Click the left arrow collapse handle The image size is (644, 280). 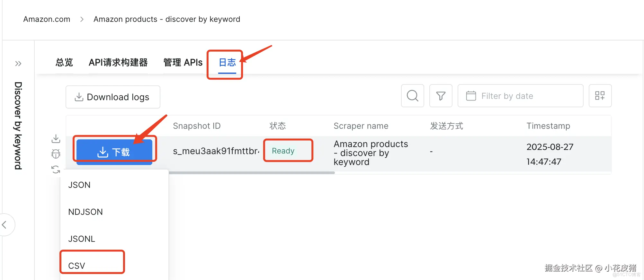pyautogui.click(x=4, y=225)
